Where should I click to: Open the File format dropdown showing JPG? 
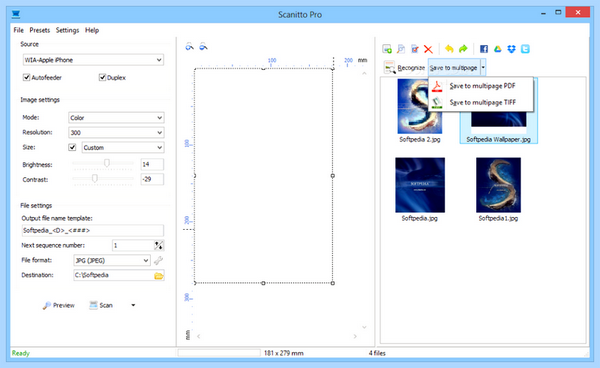(111, 261)
